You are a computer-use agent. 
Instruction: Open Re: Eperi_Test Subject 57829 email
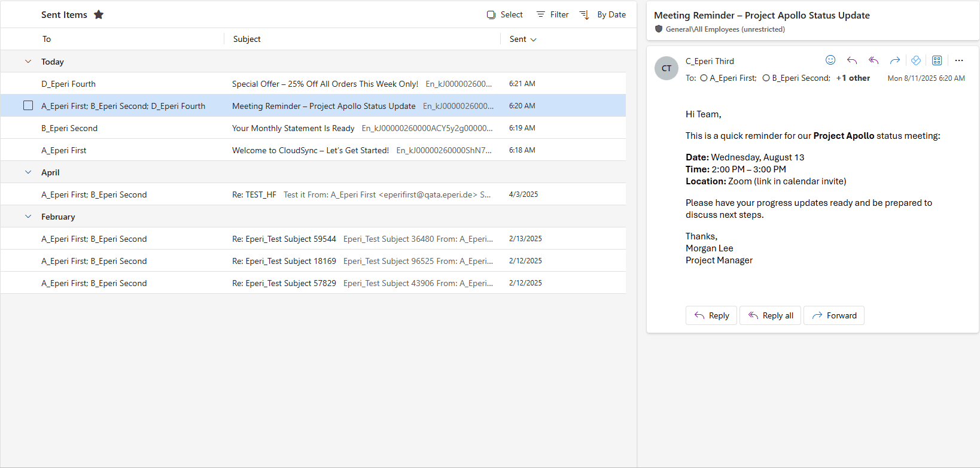[x=313, y=283]
